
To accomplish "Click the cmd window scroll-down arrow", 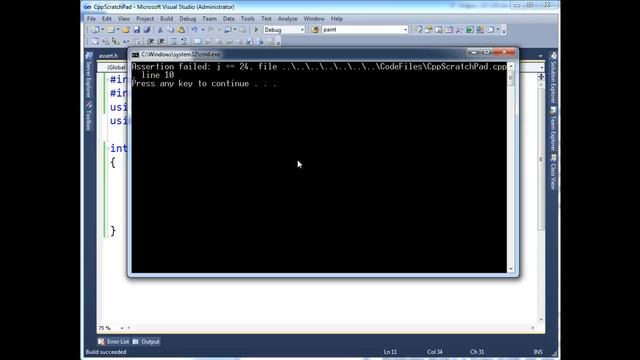I will pyautogui.click(x=511, y=269).
